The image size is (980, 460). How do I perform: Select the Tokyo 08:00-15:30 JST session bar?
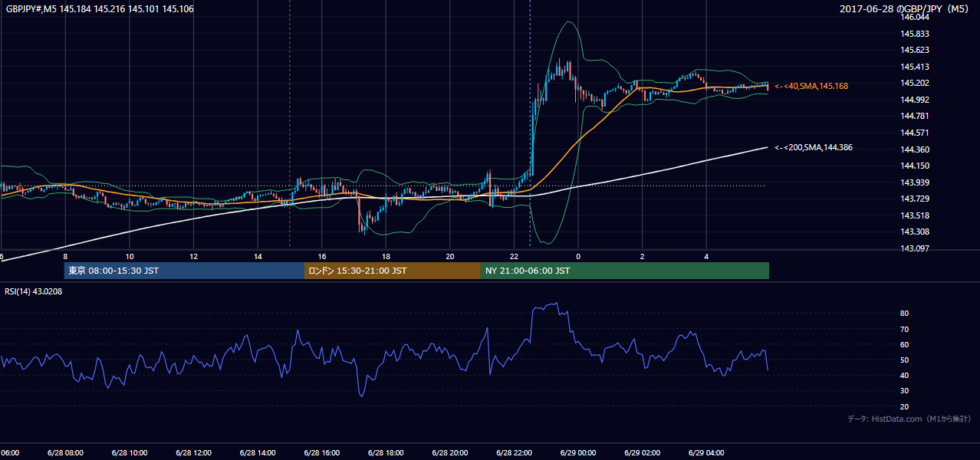pos(184,271)
